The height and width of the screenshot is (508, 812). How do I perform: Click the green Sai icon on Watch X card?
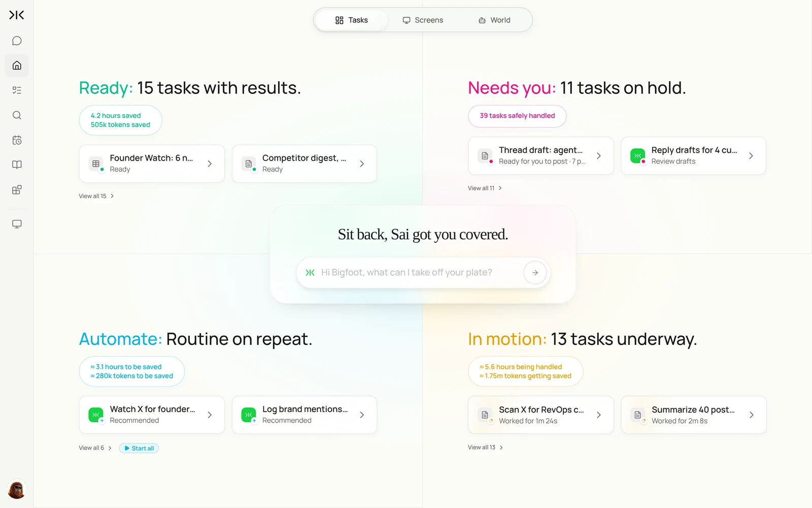[x=95, y=415]
